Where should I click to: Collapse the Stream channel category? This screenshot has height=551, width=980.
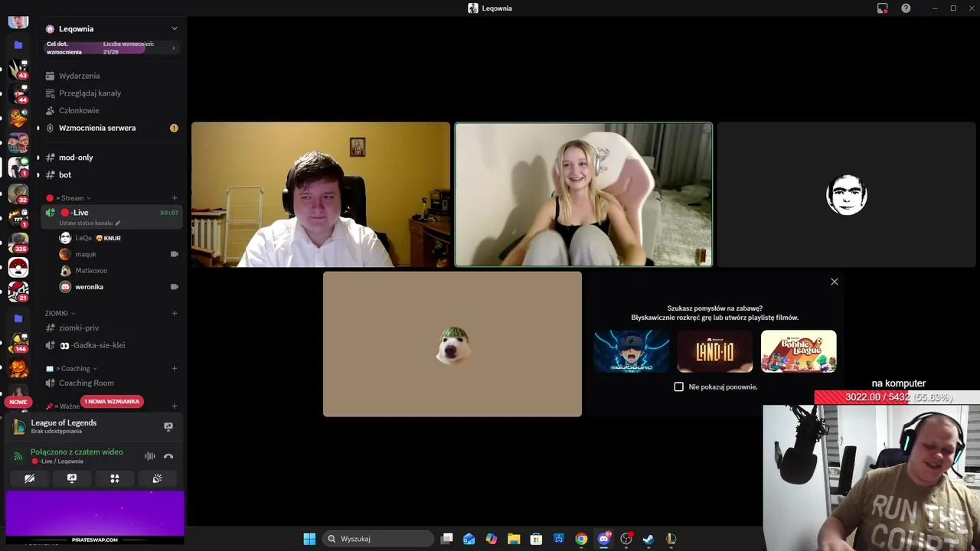[73, 198]
